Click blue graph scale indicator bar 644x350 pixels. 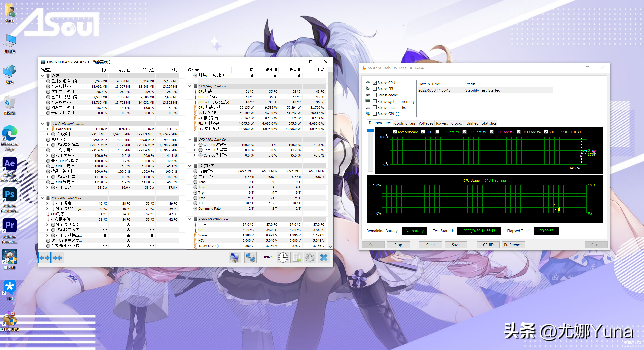pyautogui.click(x=371, y=131)
